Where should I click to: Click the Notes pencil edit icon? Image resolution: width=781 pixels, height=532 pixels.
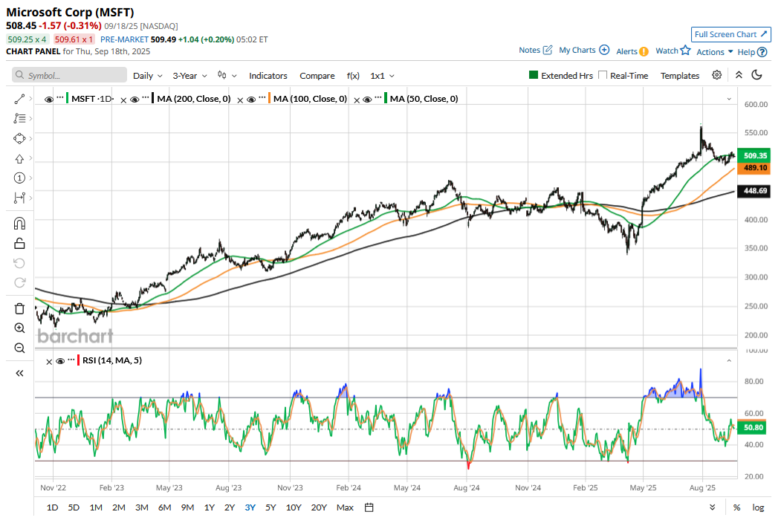(548, 50)
